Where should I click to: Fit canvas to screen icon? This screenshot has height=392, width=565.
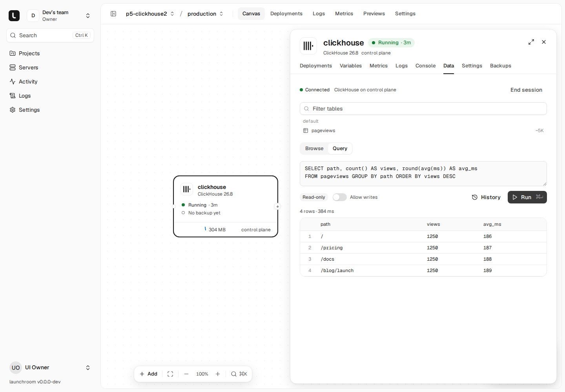click(x=170, y=374)
